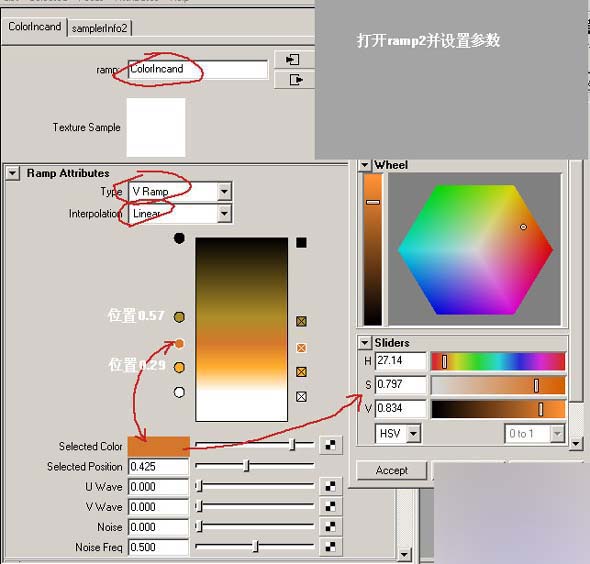Click the Selected Position field 0.425

point(158,467)
